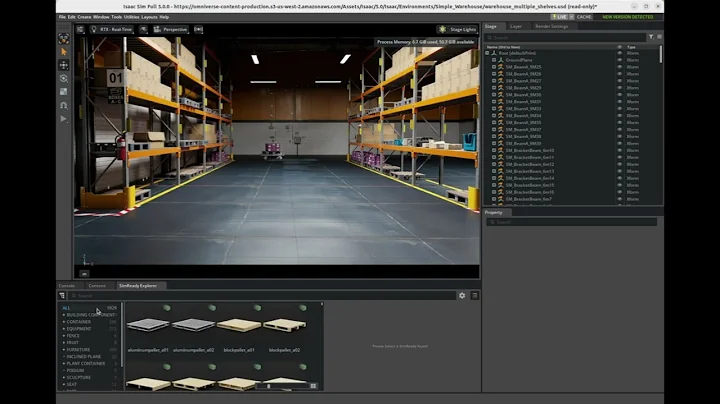Viewport: 720px width, 404px height.
Task: Expand the SM_BracketBeam_6m10 node
Action: click(494, 150)
